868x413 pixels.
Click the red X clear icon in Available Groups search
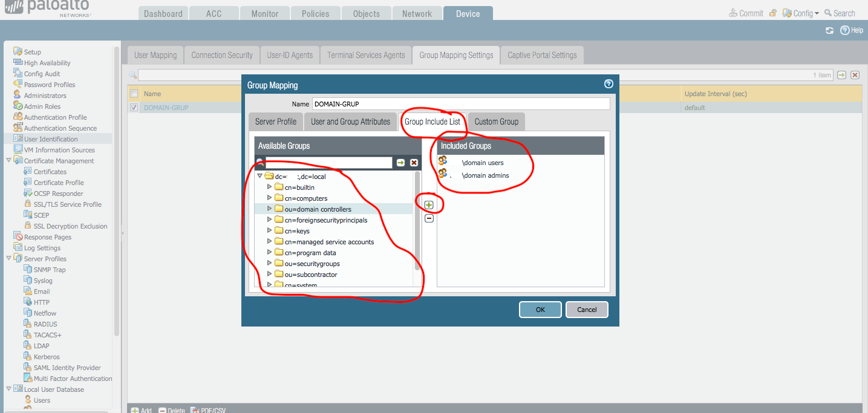414,163
